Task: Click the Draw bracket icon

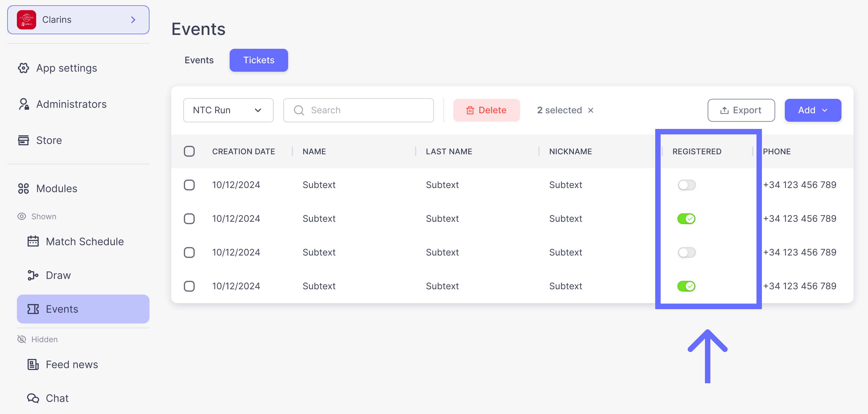Action: coord(33,275)
